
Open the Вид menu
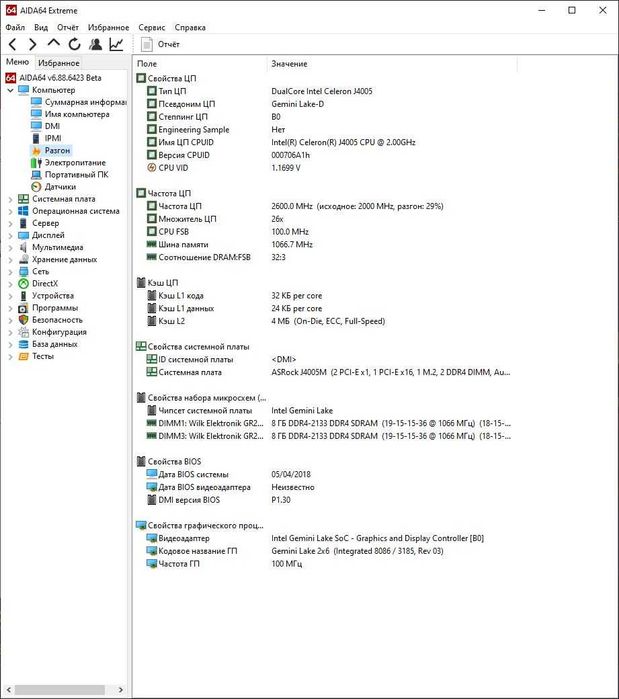[41, 28]
